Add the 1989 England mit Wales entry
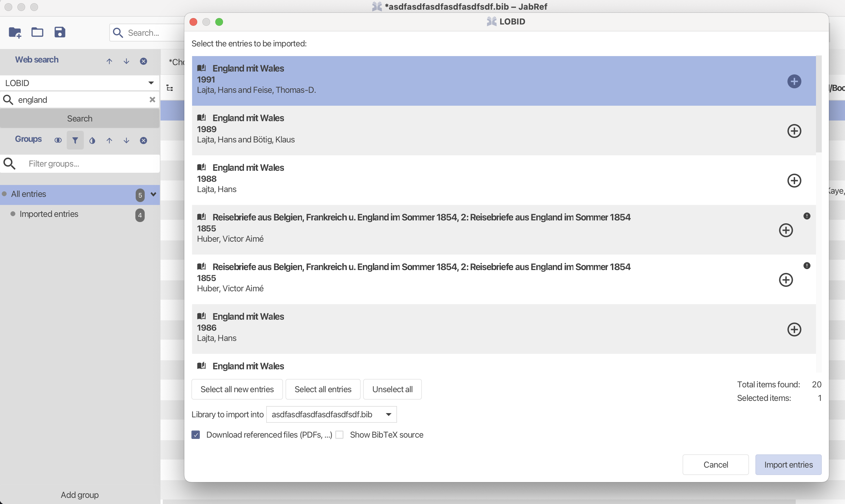The height and width of the screenshot is (504, 845). tap(794, 131)
